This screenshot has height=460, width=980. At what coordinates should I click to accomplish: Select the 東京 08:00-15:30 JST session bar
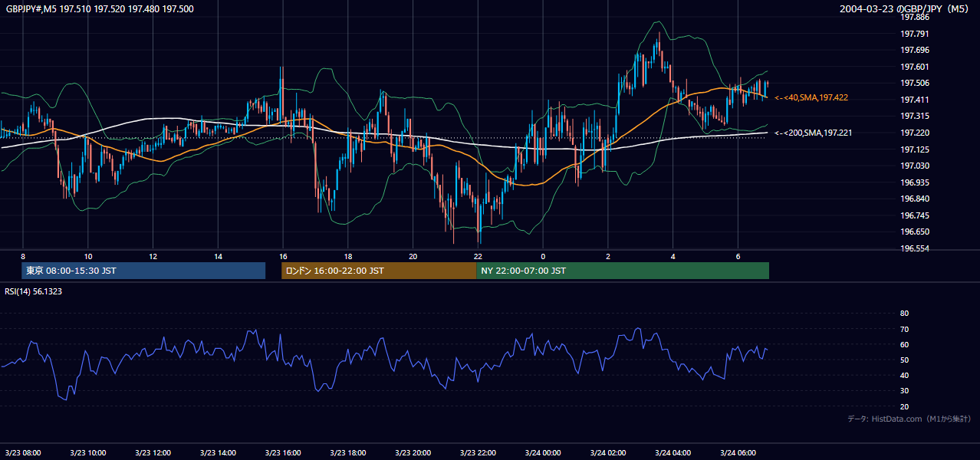point(143,271)
